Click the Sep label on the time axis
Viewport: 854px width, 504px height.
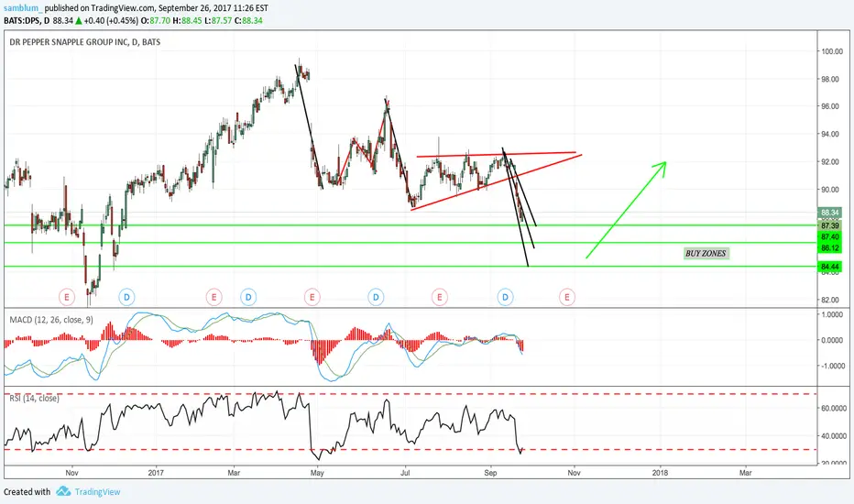(x=490, y=473)
